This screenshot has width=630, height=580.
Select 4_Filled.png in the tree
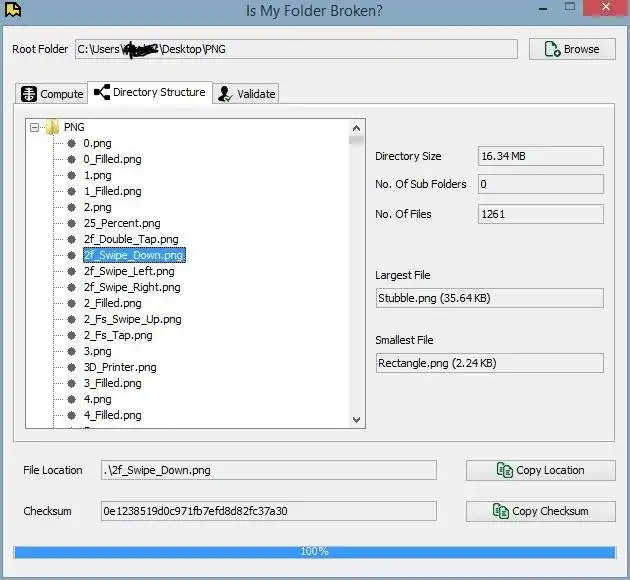[x=112, y=415]
